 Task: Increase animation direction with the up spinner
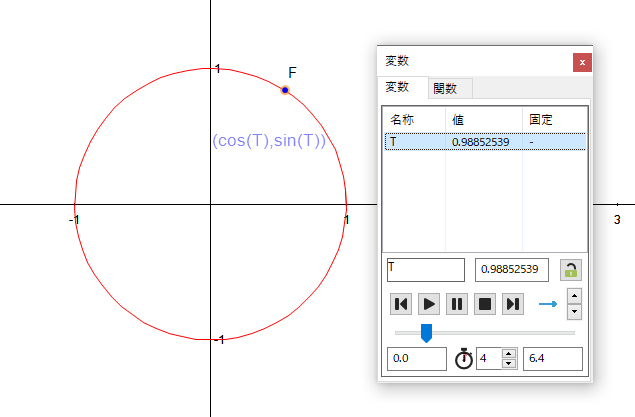click(x=574, y=297)
